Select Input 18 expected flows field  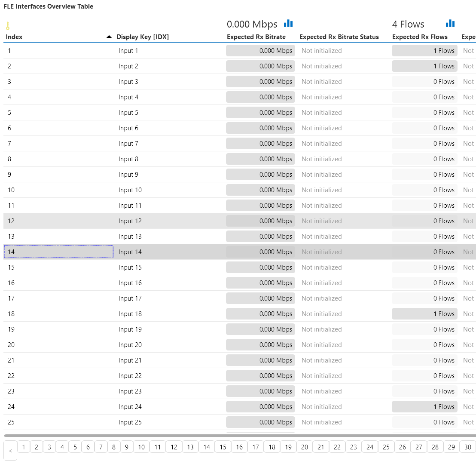(x=424, y=314)
